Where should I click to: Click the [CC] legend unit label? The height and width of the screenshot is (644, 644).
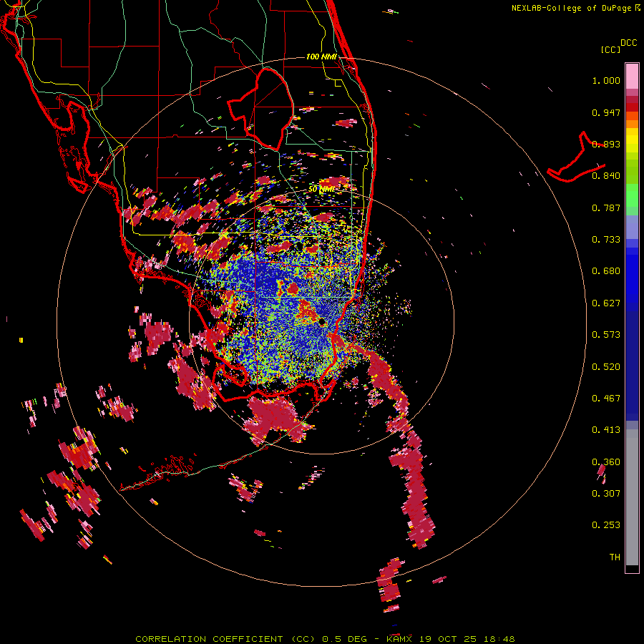[610, 49]
